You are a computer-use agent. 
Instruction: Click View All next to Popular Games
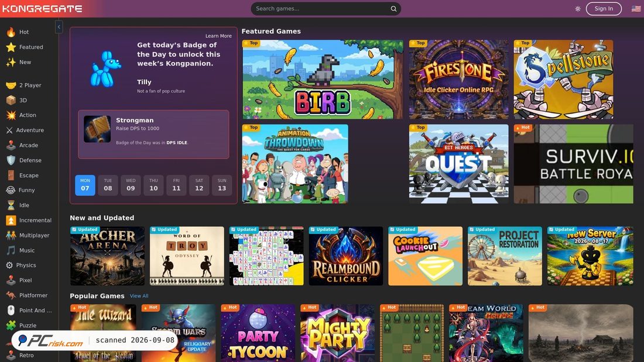139,296
